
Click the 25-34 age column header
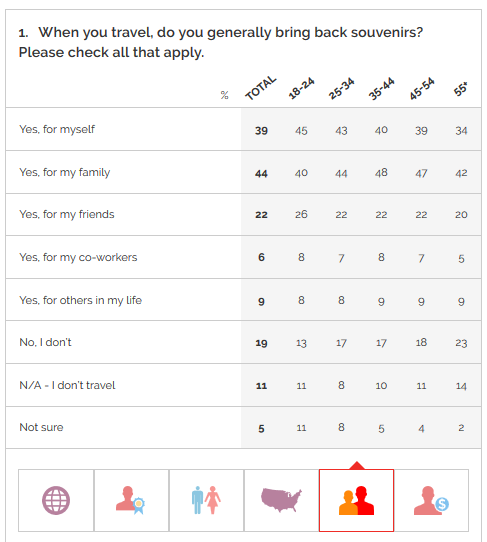pos(341,88)
